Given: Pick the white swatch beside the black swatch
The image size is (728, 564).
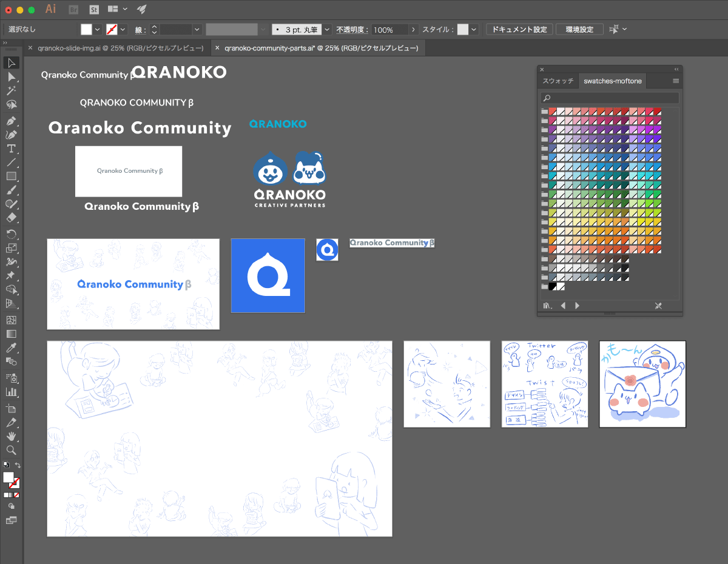Looking at the screenshot, I should (x=561, y=286).
